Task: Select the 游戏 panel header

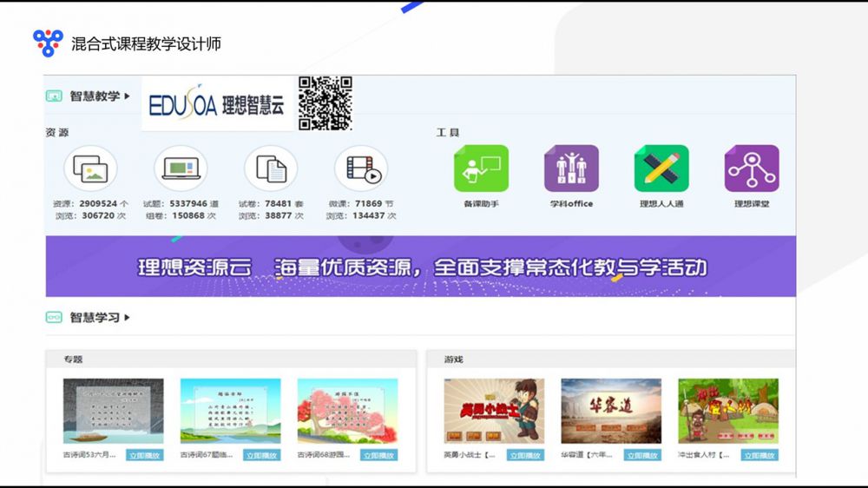Action: click(454, 359)
